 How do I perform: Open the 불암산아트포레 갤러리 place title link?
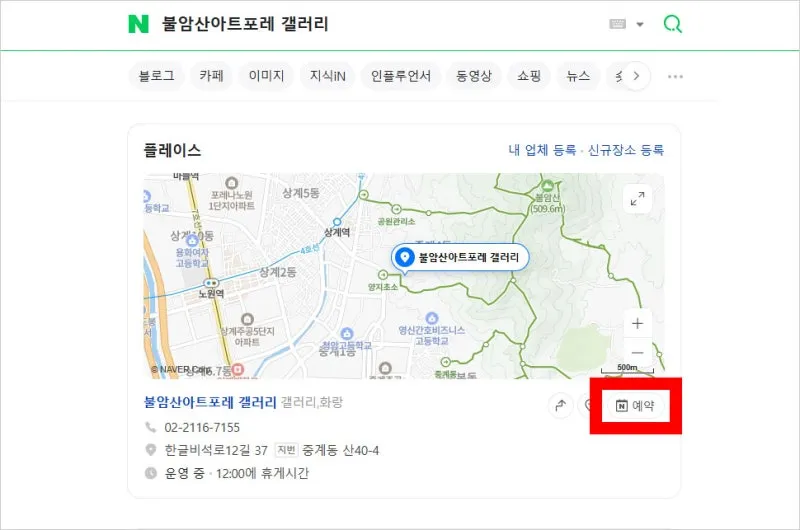pyautogui.click(x=210, y=402)
